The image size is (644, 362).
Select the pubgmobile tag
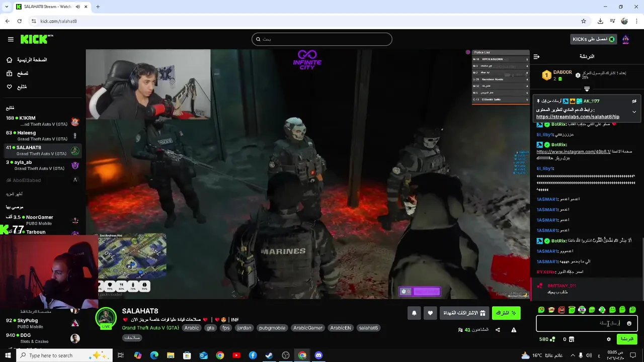click(x=272, y=328)
